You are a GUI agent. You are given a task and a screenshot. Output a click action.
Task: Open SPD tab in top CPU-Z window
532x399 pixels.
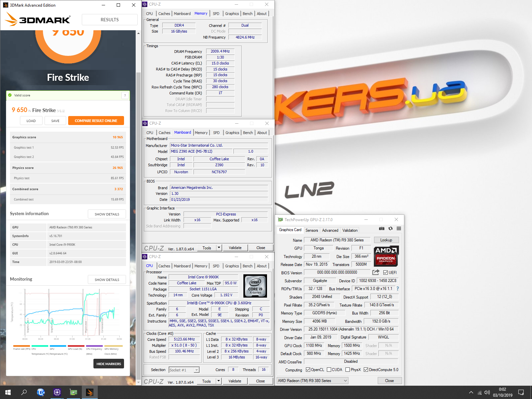pyautogui.click(x=216, y=14)
